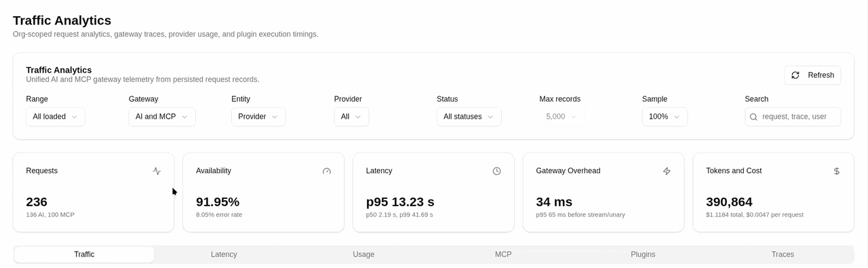Screen dimensions: 868x268
Task: Click the lightning icon on Gateway Overhead card
Action: coord(667,171)
